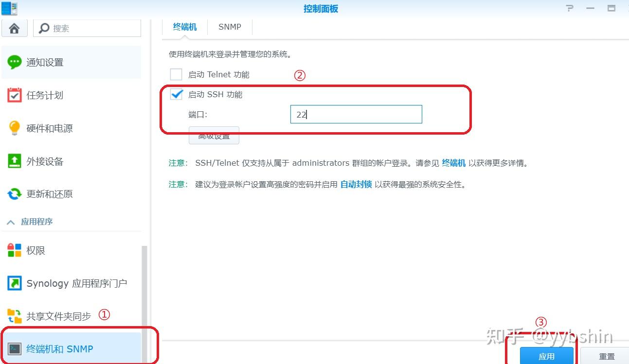
Task: Select the 终端机 tab
Action: pyautogui.click(x=184, y=27)
